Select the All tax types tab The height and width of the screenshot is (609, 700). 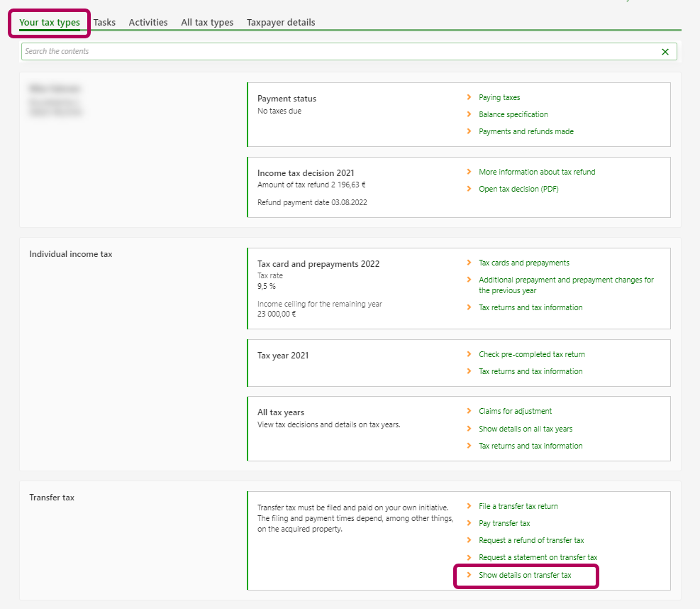pos(207,23)
